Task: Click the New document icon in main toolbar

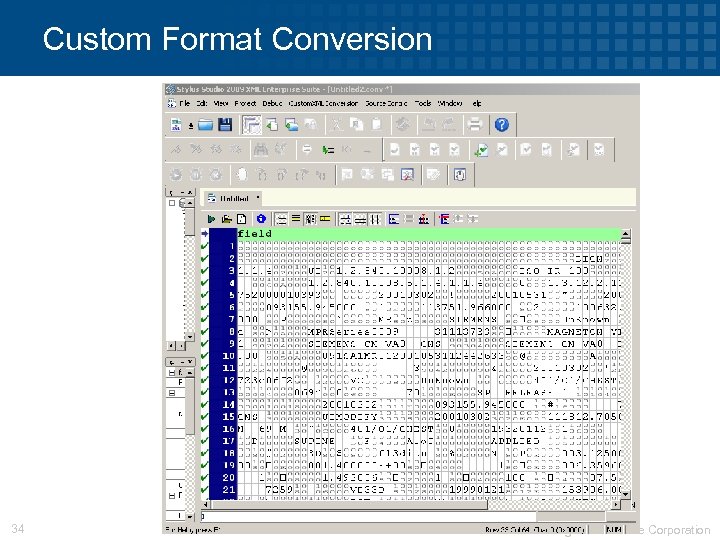Action: [x=176, y=124]
